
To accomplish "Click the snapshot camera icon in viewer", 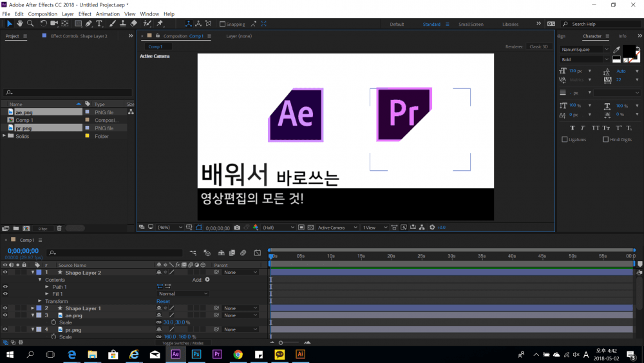I will point(237,228).
